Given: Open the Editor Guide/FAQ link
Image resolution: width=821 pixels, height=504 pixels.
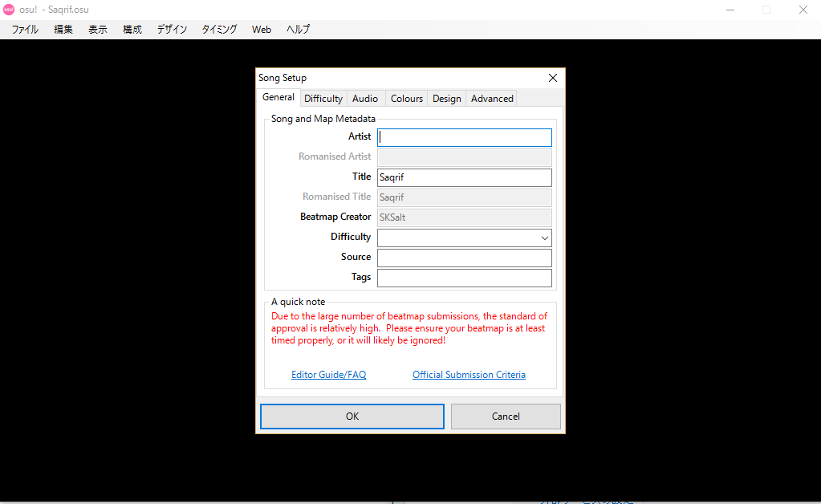Looking at the screenshot, I should pos(328,375).
